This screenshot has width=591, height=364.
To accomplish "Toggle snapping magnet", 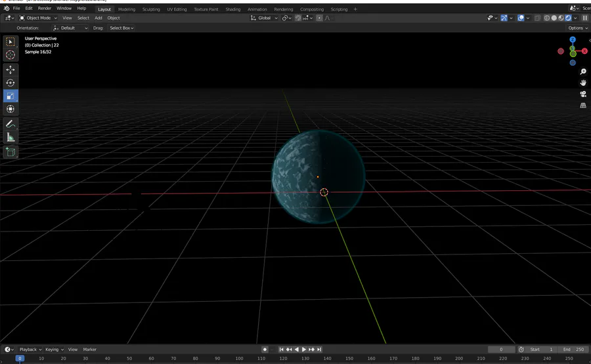I will (x=297, y=18).
